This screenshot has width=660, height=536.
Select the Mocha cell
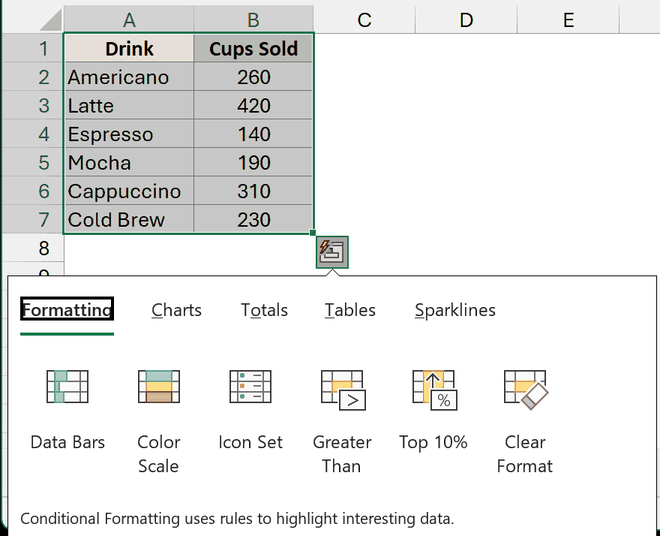(x=129, y=163)
